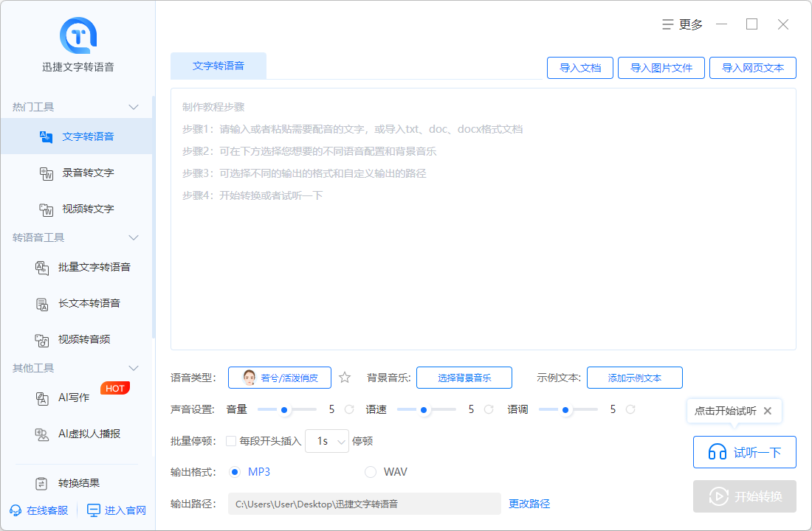Enable 每段开头插入 pause checkbox

[231, 441]
